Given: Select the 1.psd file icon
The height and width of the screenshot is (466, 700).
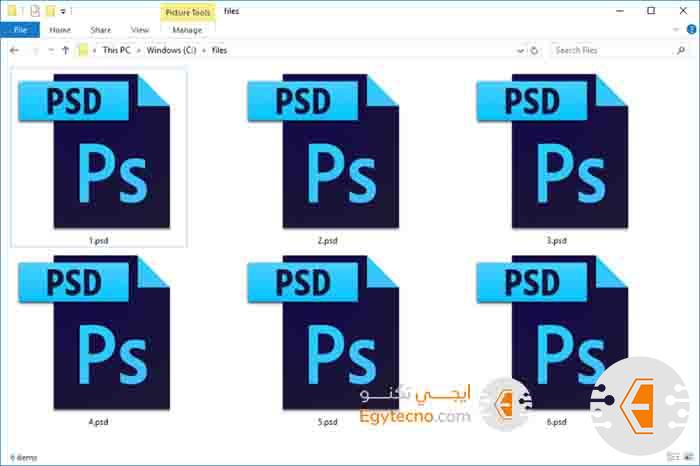Looking at the screenshot, I should [x=94, y=151].
